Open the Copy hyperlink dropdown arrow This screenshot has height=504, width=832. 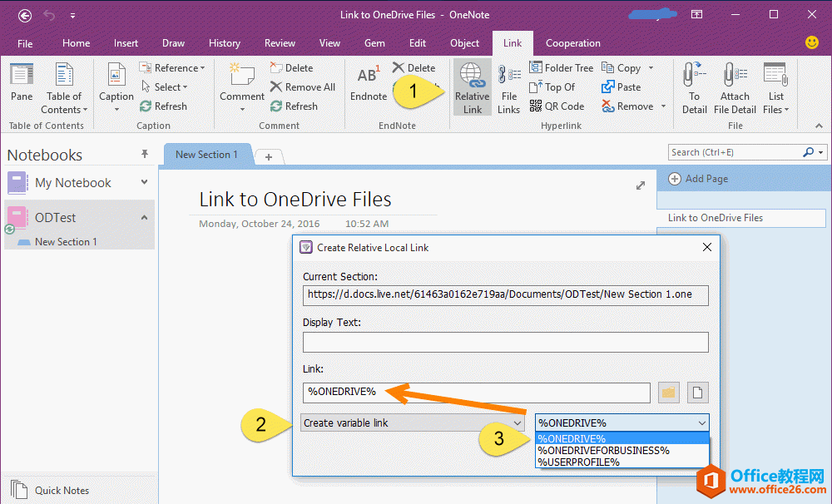[651, 68]
